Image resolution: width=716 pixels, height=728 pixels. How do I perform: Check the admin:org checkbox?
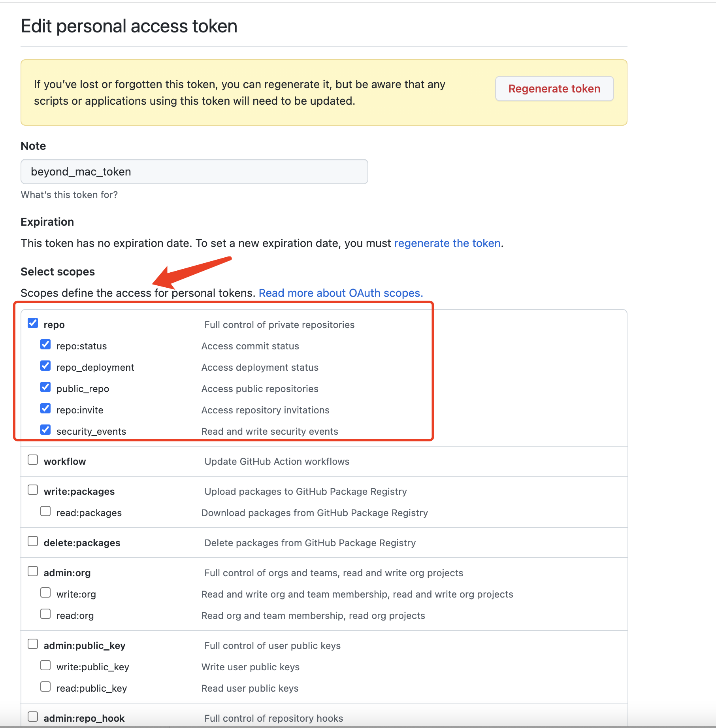[33, 571]
